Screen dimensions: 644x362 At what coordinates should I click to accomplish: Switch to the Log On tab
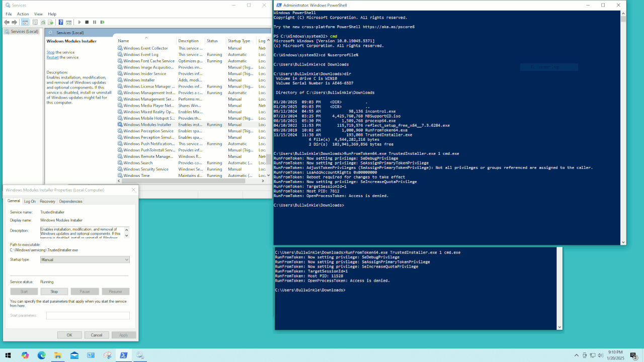[x=30, y=201]
